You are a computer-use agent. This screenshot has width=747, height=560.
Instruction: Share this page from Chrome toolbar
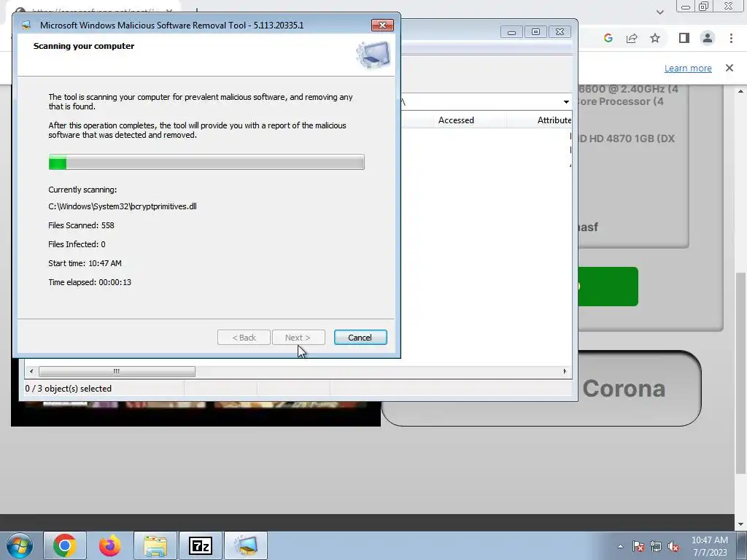[632, 38]
